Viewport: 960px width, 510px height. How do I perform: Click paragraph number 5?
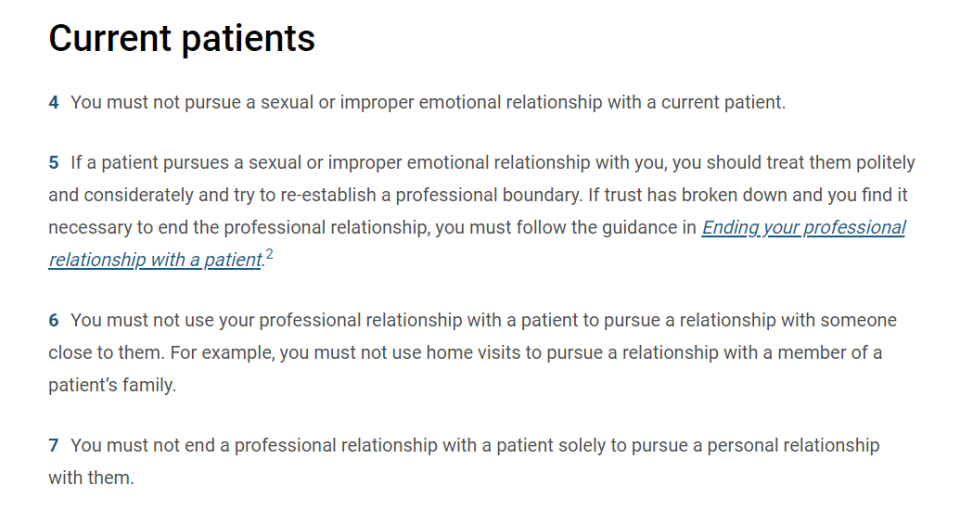pos(53,162)
